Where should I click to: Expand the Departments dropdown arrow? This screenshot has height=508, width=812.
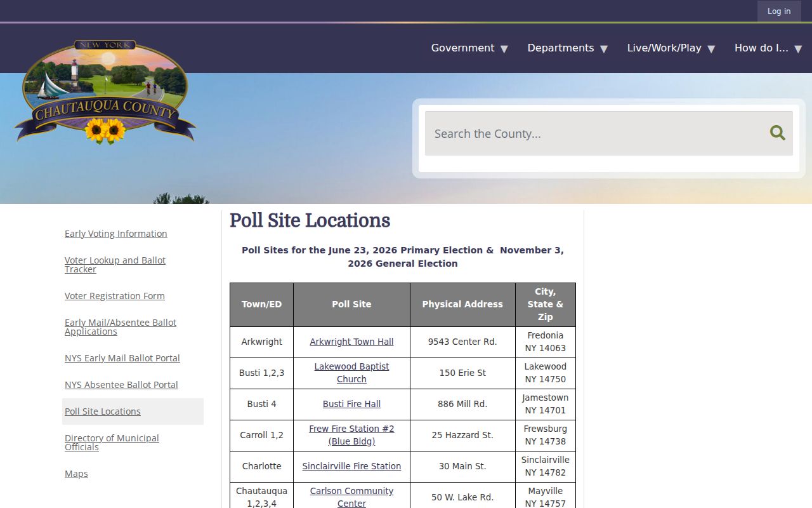[604, 49]
